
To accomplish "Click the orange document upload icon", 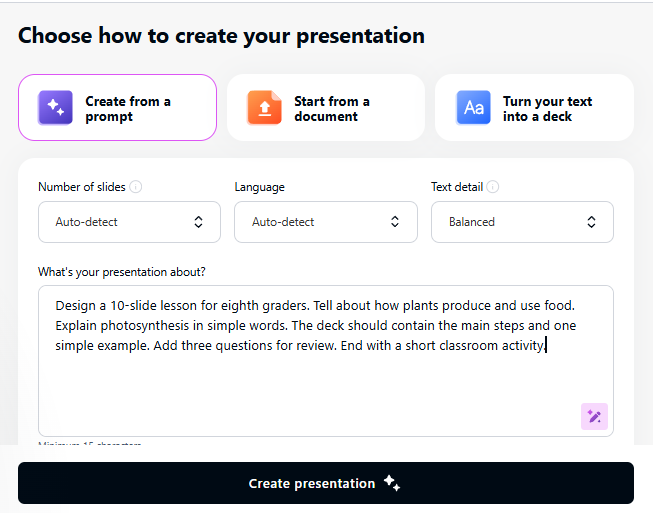I will 264,107.
